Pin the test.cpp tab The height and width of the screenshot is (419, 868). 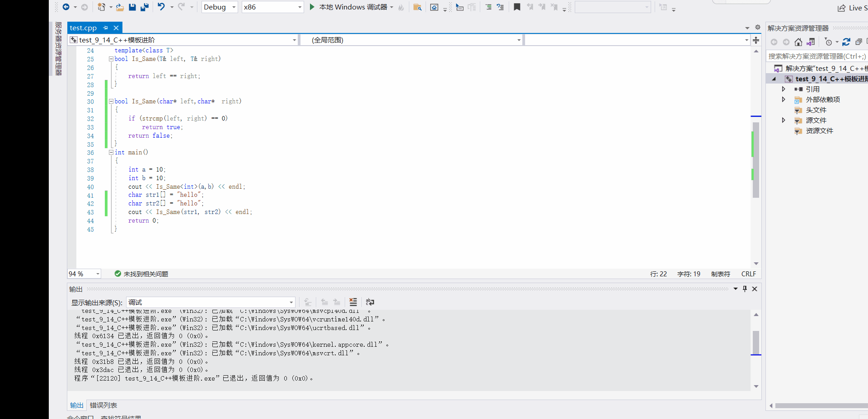click(105, 28)
